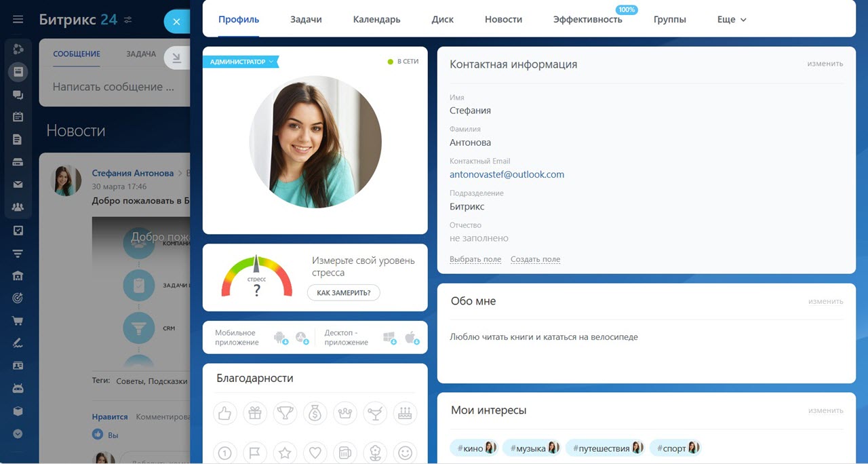Pick the crown gratitude badge

pyautogui.click(x=345, y=412)
